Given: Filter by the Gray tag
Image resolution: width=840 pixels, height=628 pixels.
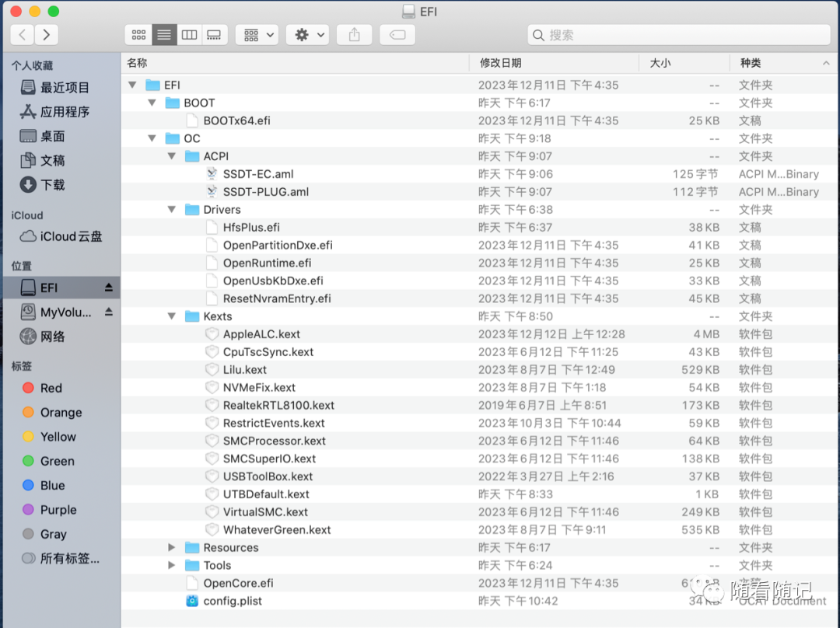Looking at the screenshot, I should coord(44,534).
